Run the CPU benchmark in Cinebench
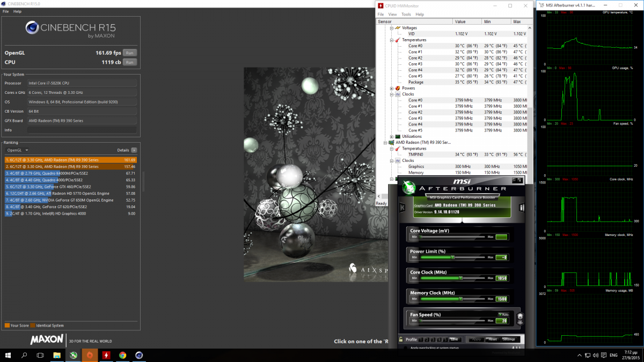Viewport: 644px width, 362px height. tap(129, 62)
